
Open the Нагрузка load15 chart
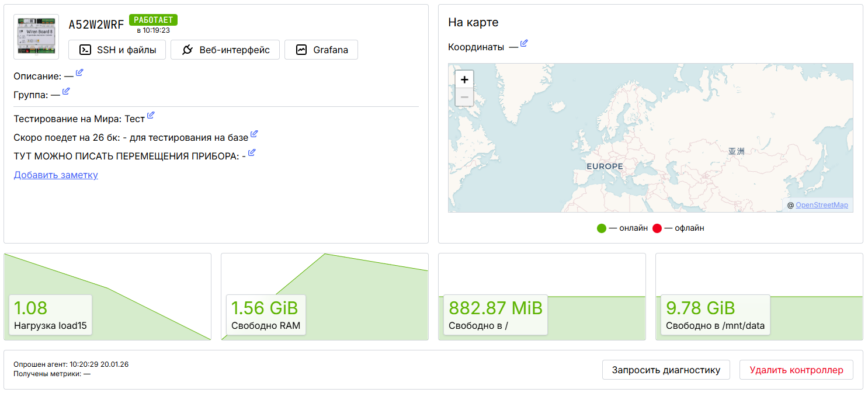click(x=107, y=297)
